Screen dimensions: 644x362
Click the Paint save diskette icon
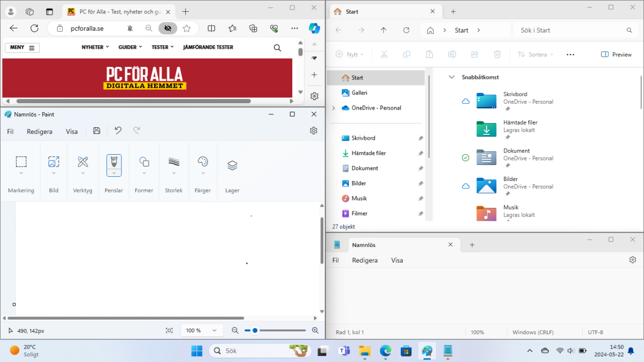click(x=97, y=131)
